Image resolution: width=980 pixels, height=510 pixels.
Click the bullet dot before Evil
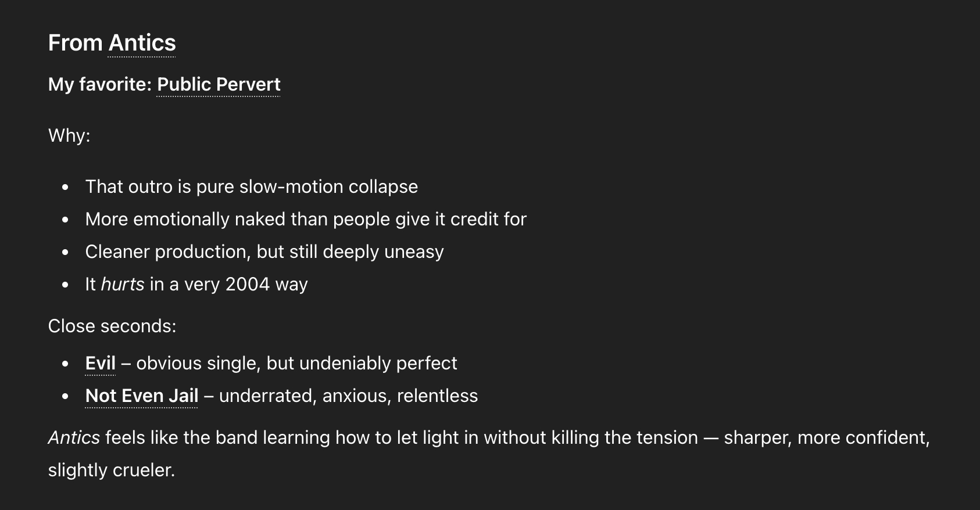point(65,364)
